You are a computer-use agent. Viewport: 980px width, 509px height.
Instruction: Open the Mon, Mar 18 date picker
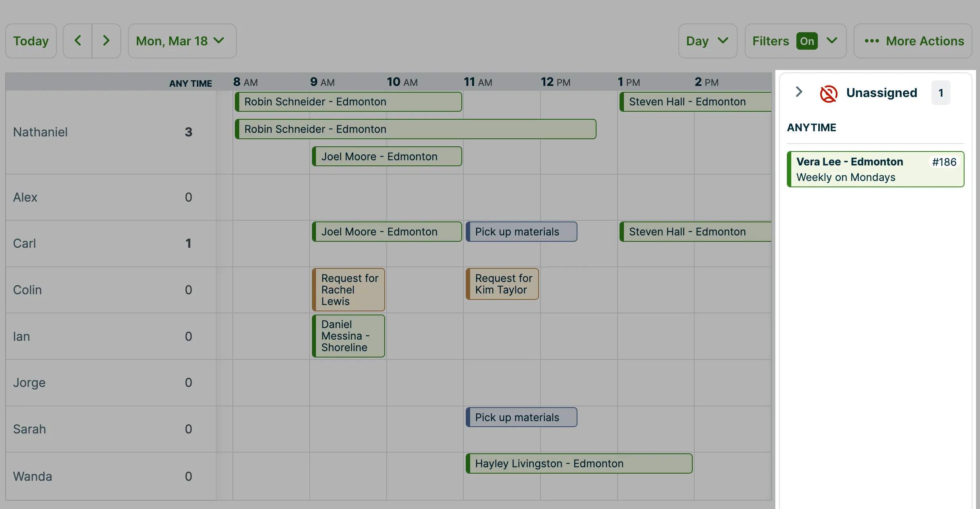[182, 41]
